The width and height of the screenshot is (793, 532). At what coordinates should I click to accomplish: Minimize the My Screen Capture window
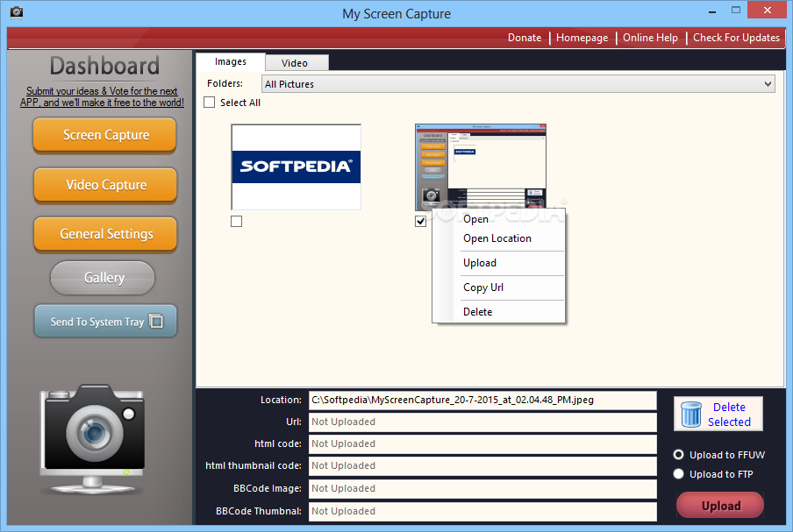pyautogui.click(x=712, y=11)
